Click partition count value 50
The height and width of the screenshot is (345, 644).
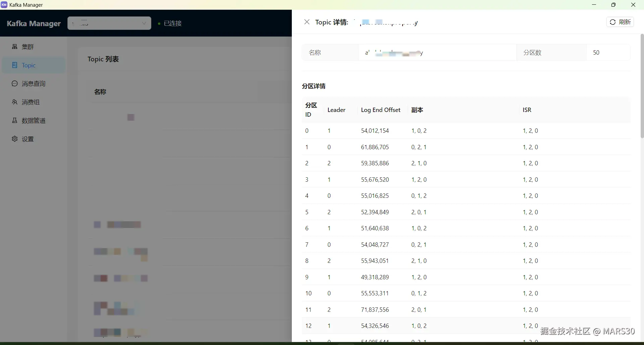596,53
